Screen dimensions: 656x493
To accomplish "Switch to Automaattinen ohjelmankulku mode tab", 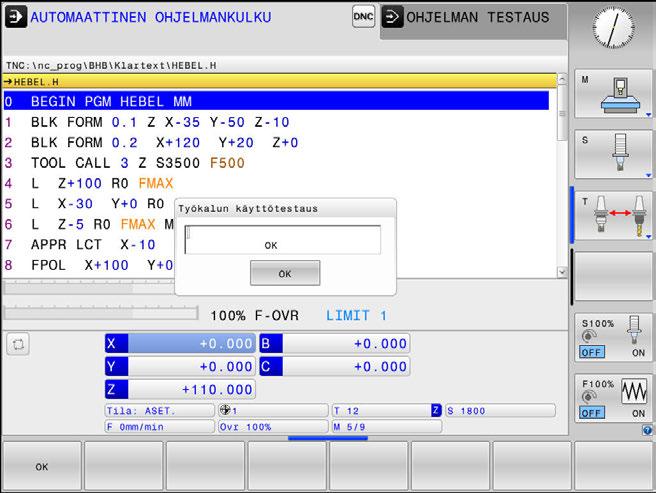I will (151, 17).
